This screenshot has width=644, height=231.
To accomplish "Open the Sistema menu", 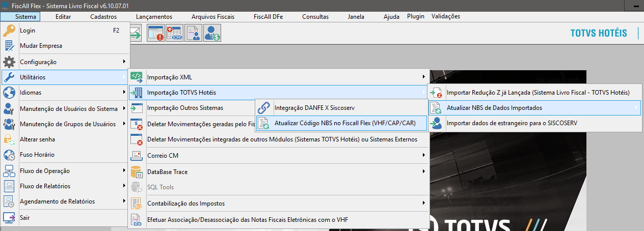I will [x=25, y=16].
